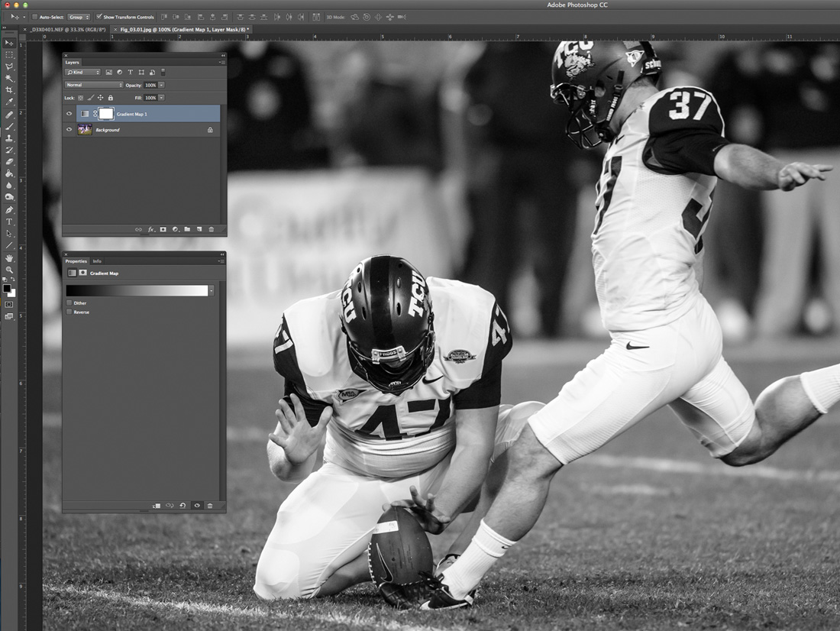Select the Type tool in toolbox
The height and width of the screenshot is (631, 840).
pos(9,222)
